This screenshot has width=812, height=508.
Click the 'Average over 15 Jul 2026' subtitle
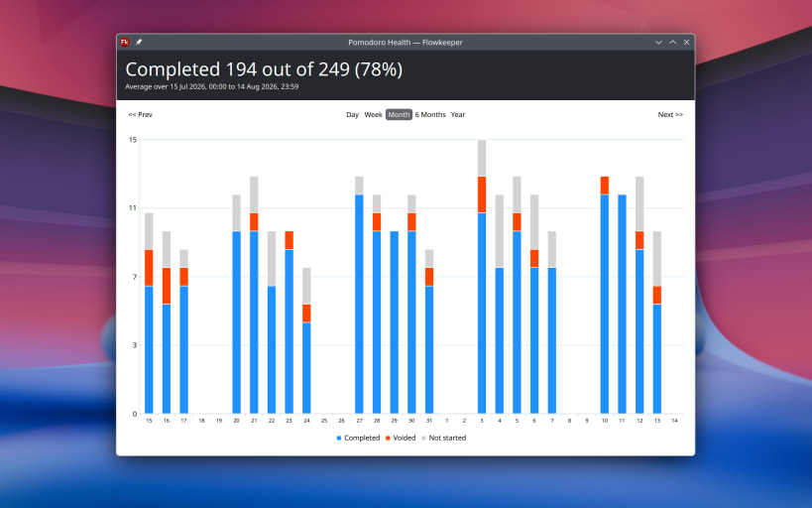(212, 86)
